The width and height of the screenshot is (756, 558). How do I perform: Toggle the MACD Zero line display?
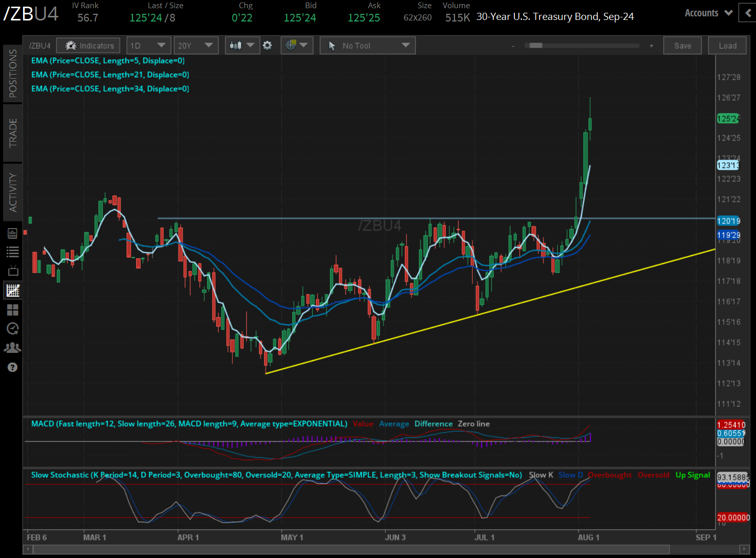click(473, 423)
